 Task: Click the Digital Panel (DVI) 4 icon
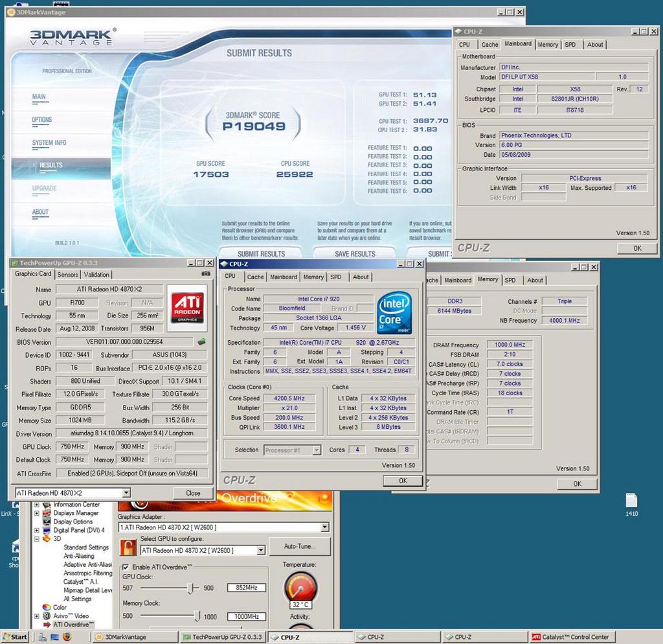pos(47,530)
